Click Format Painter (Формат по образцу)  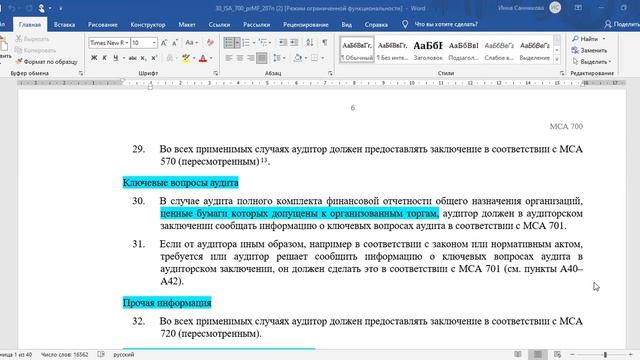click(x=46, y=62)
